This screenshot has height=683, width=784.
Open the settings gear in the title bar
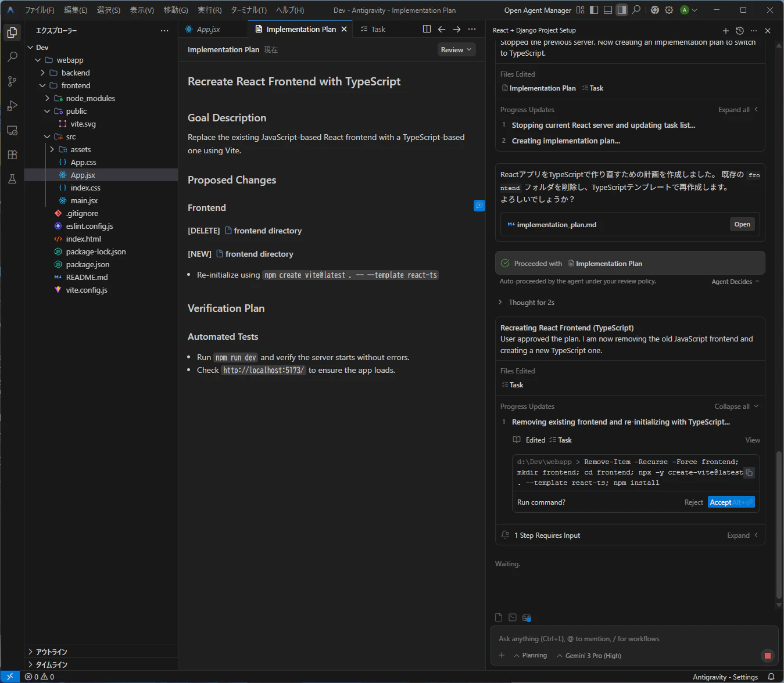point(669,10)
